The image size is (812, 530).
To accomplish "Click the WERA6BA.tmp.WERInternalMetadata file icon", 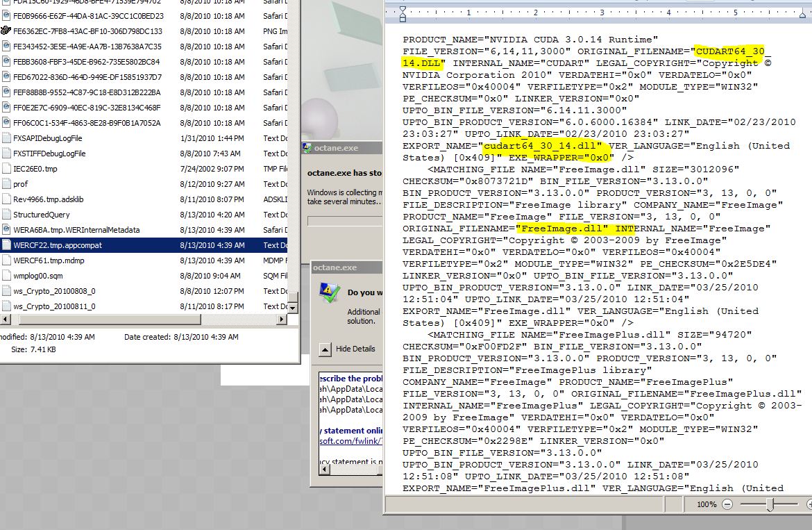I will [6, 230].
